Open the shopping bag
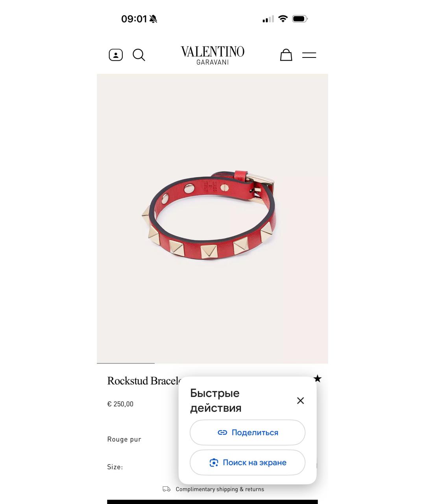This screenshot has height=504, width=425. tap(286, 55)
